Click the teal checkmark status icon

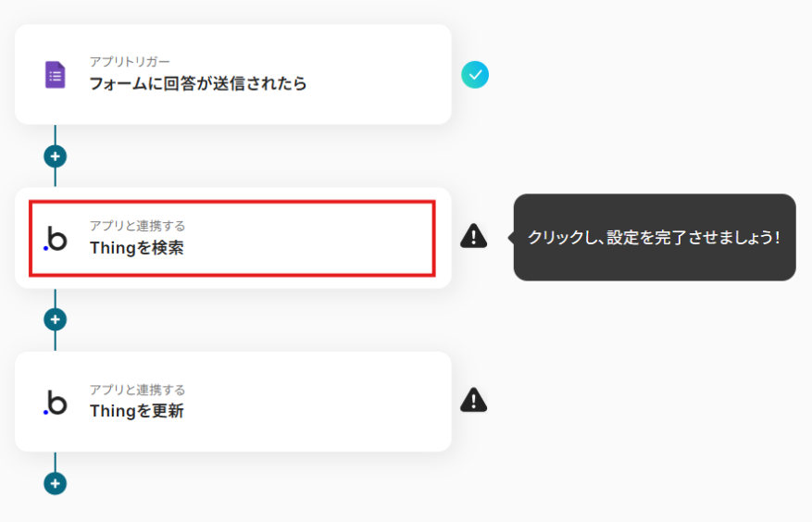pos(475,75)
